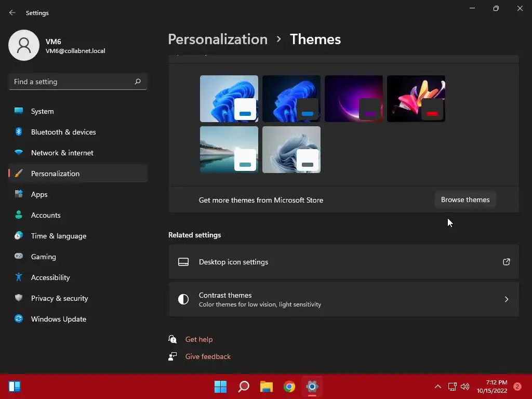This screenshot has width=532, height=399.
Task: Open the Widgets panel from the taskbar
Action: point(15,387)
